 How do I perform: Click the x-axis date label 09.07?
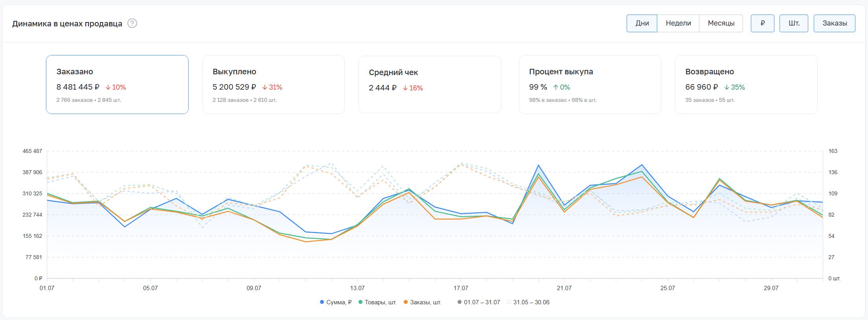coord(254,288)
